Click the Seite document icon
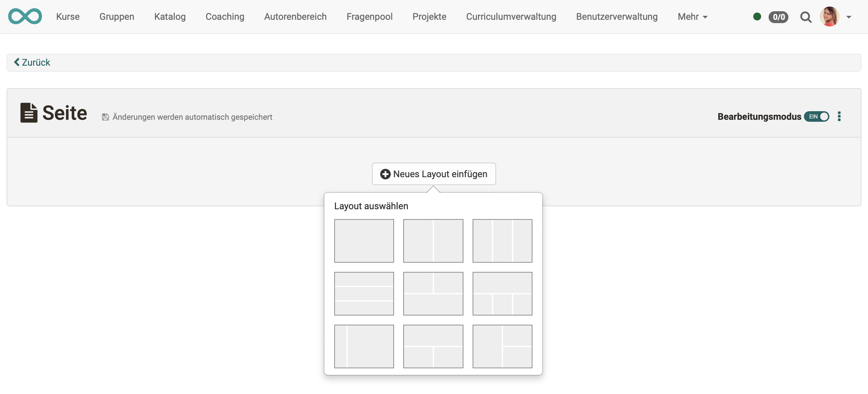 (29, 113)
